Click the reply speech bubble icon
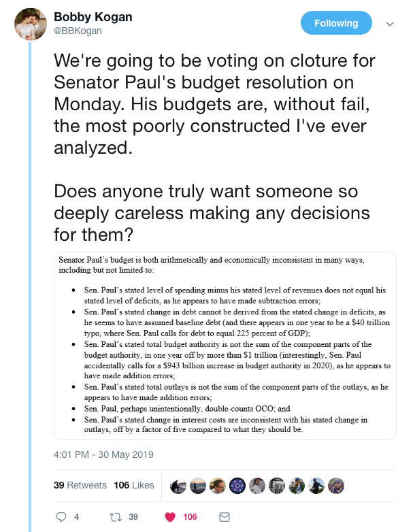 [x=61, y=517]
